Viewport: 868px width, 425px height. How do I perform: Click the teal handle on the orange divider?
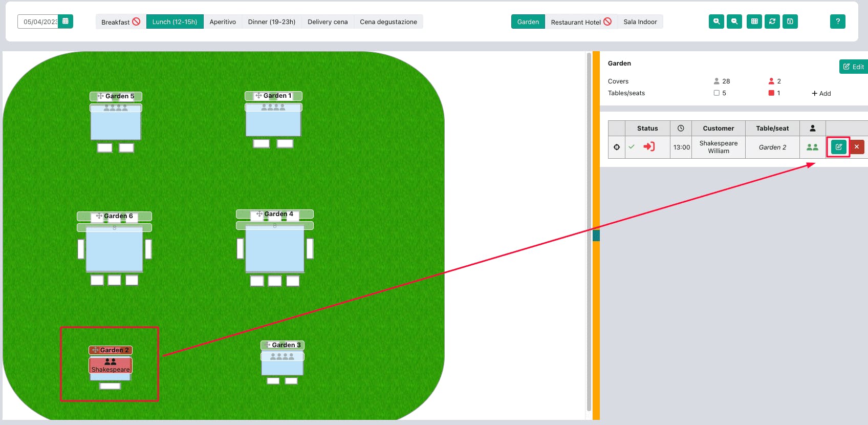click(596, 236)
